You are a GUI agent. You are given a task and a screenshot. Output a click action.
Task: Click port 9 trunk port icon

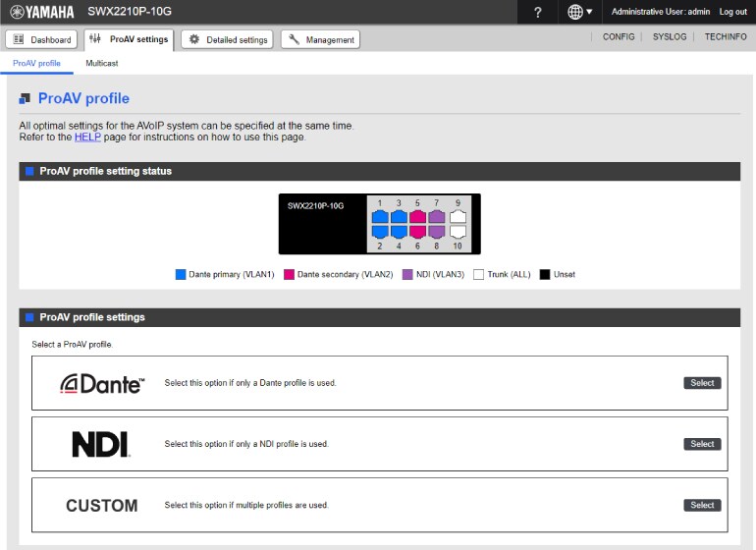coord(457,216)
